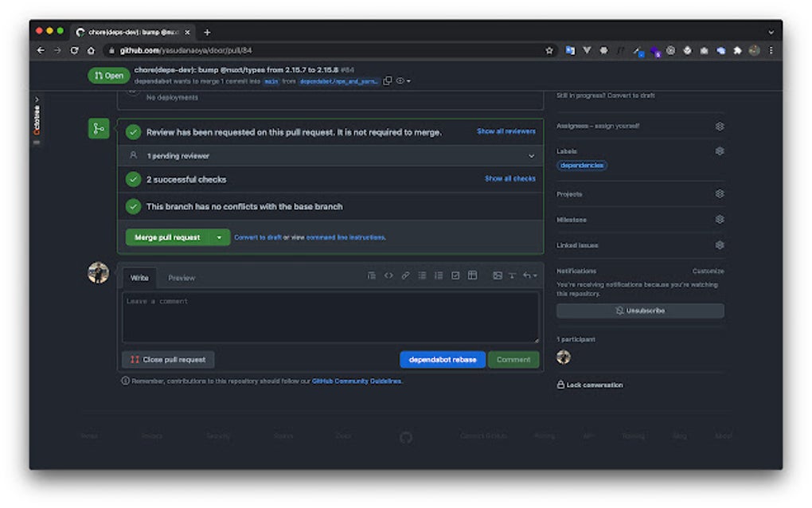The image size is (812, 508).
Task: Click the main base branch label
Action: 271,81
